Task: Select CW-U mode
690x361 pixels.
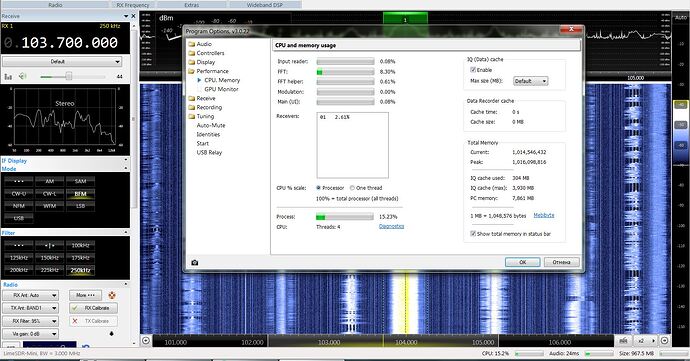Action: click(18, 194)
